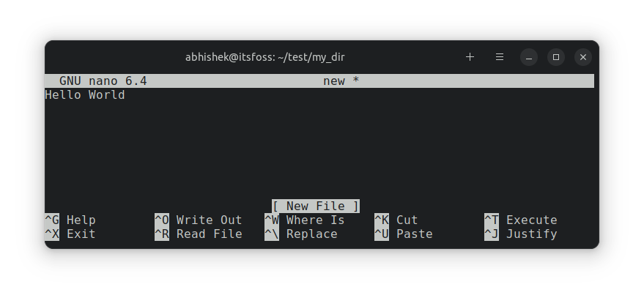Click the terminal window title text
Screen dimensions: 644x298
click(x=264, y=57)
